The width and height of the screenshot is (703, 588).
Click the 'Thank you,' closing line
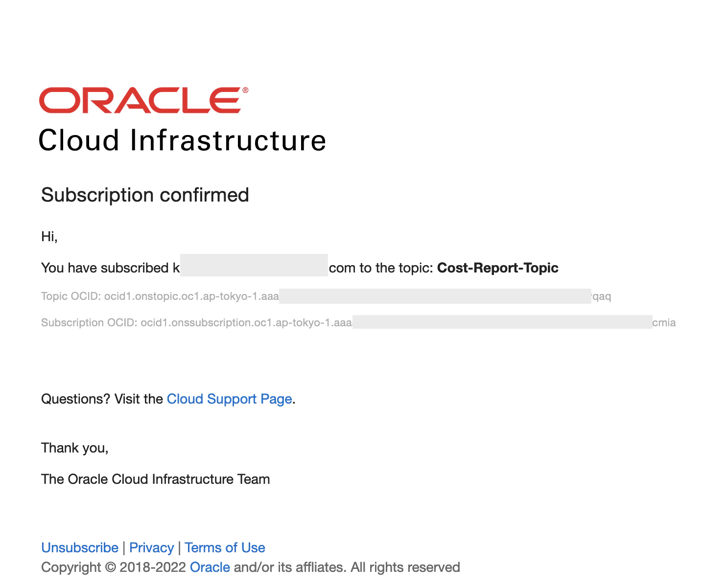click(x=75, y=448)
